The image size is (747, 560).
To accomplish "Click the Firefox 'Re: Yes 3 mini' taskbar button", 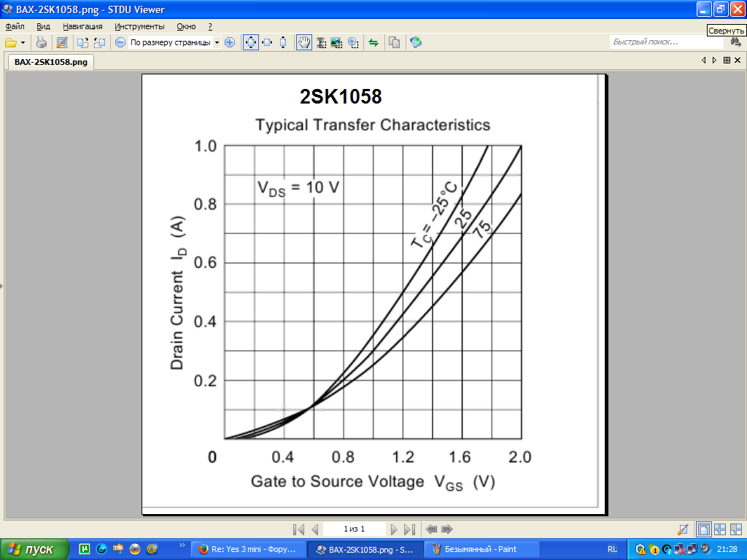I will point(248,549).
